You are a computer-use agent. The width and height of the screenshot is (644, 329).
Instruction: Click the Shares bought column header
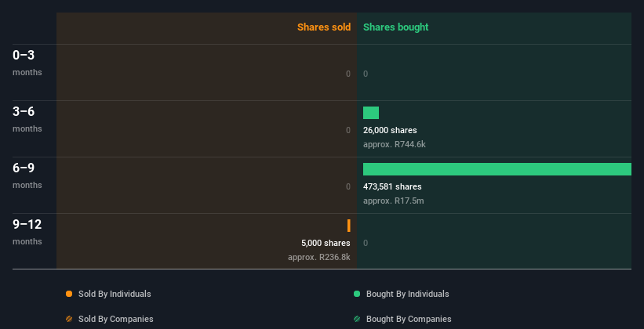pyautogui.click(x=395, y=27)
